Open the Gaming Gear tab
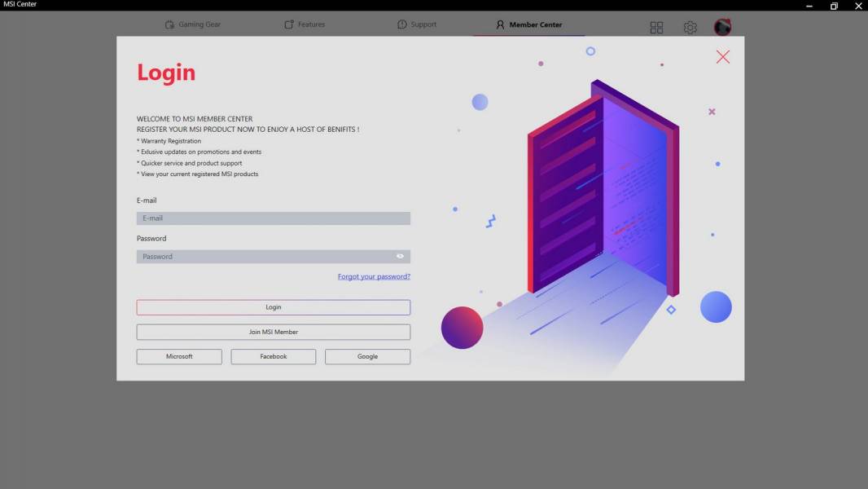Viewport: 868px width, 489px height. 193,24
